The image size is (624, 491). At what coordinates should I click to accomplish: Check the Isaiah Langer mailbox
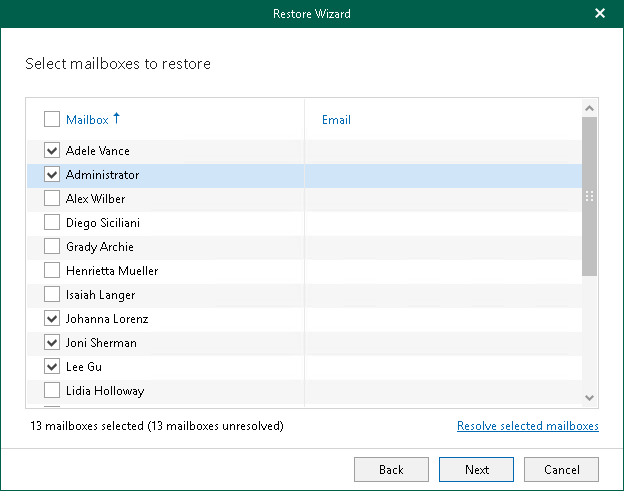[x=52, y=295]
